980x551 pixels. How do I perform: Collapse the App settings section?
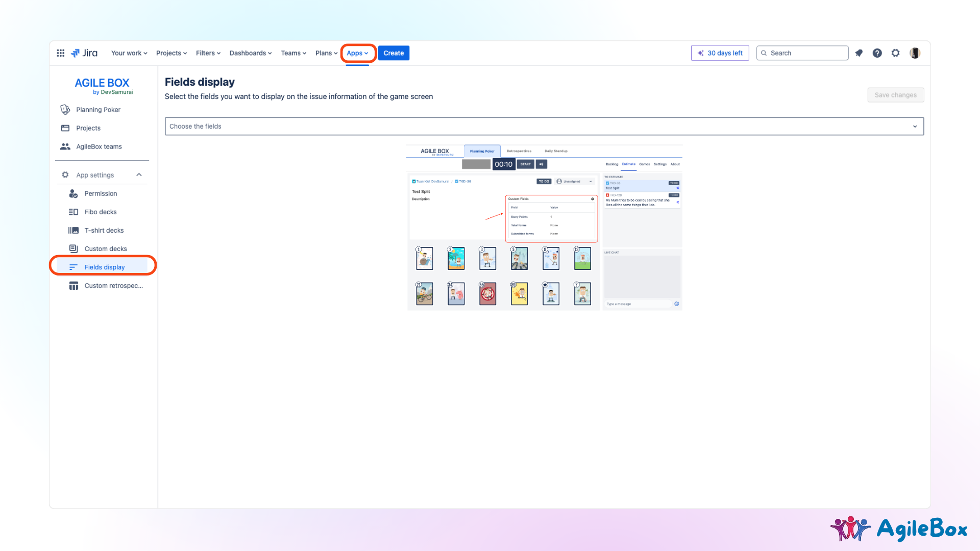click(139, 175)
